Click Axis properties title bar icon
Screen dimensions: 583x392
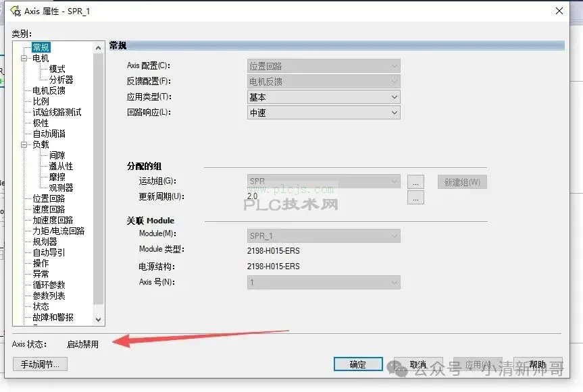[16, 11]
